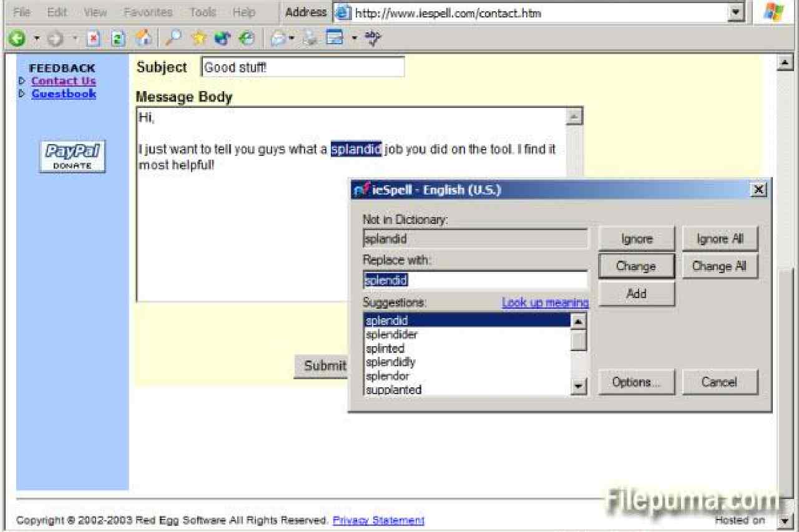Select suggestion splinted
The height and width of the screenshot is (532, 799).
point(468,348)
